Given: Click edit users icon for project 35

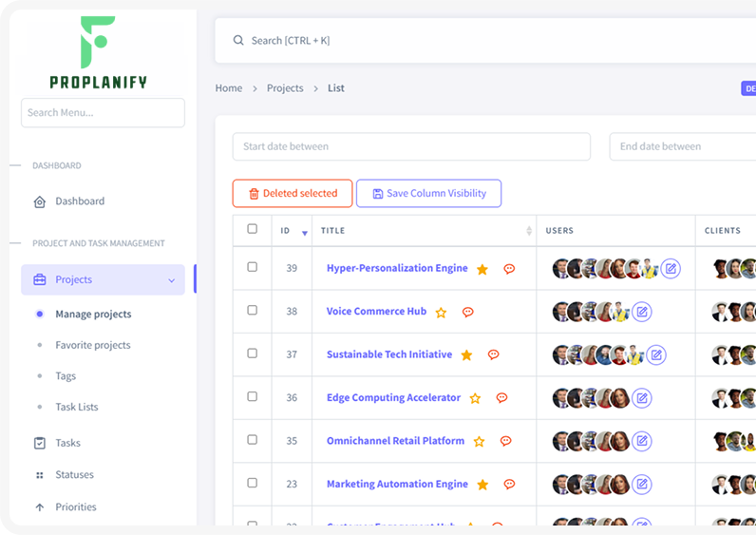Looking at the screenshot, I should tap(642, 441).
